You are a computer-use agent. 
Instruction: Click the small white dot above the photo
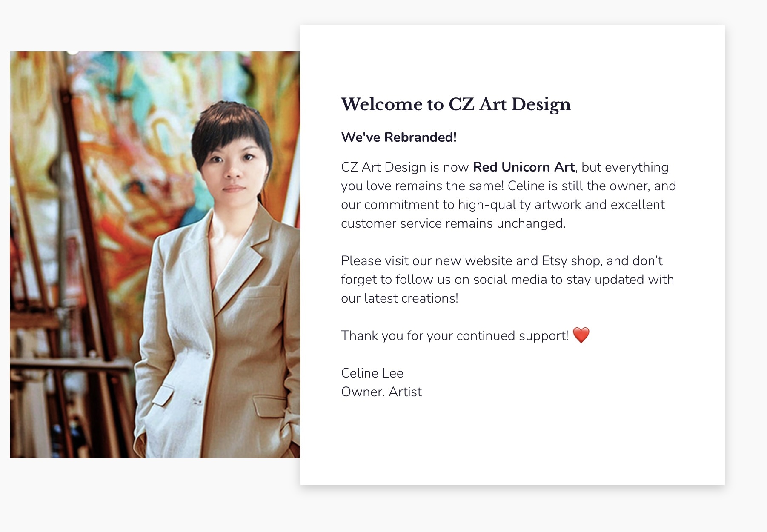click(74, 51)
